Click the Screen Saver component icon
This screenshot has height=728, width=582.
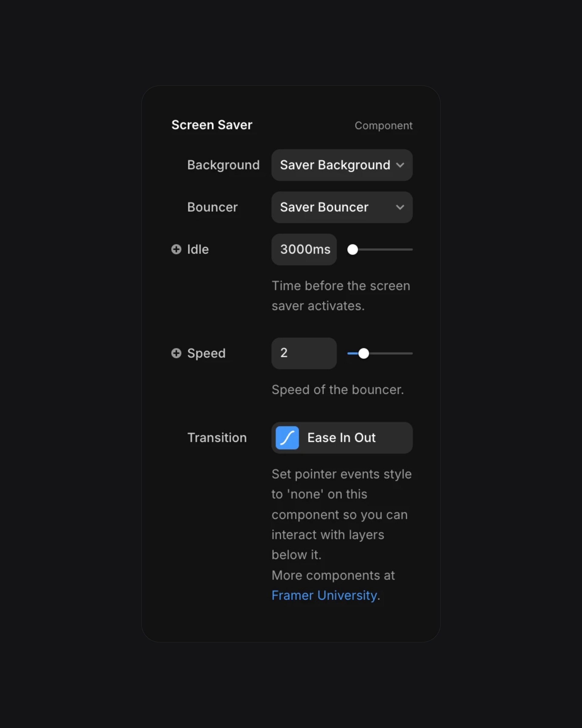(384, 125)
